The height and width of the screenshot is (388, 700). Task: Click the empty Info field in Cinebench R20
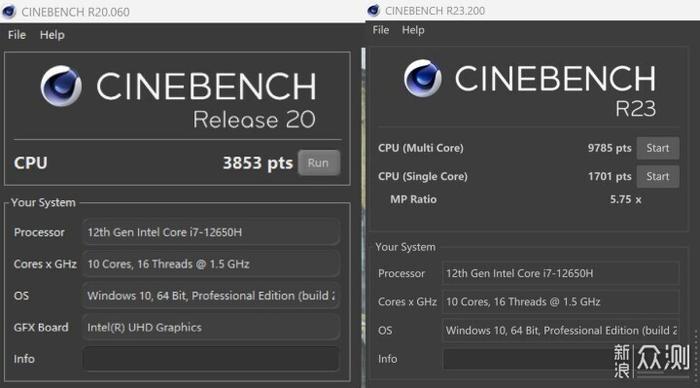tap(211, 359)
